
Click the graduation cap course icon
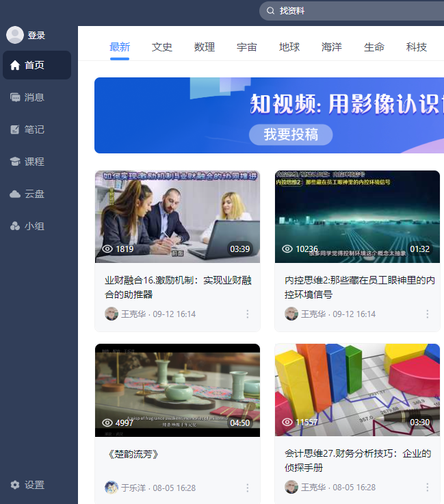(15, 162)
